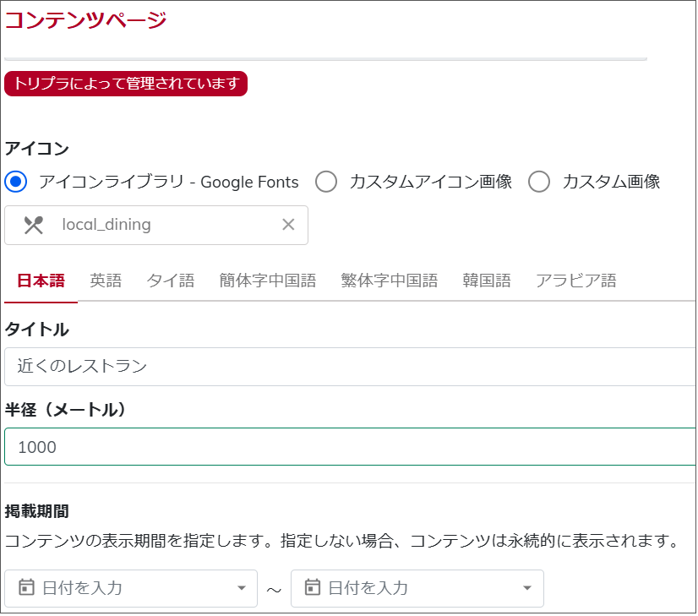Open the start date dropdown arrow

[x=242, y=588]
